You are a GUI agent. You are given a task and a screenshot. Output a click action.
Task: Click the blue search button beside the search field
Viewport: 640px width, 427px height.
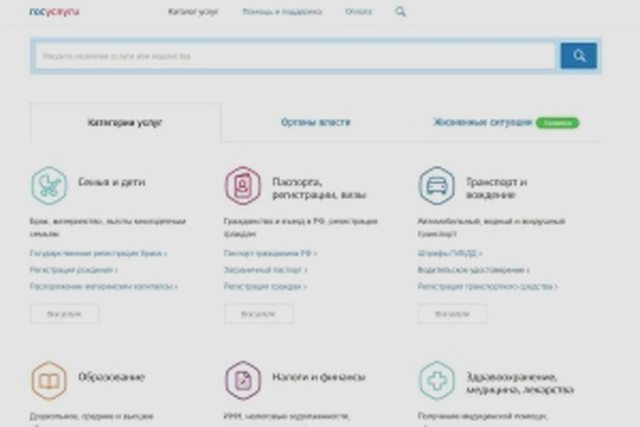578,56
